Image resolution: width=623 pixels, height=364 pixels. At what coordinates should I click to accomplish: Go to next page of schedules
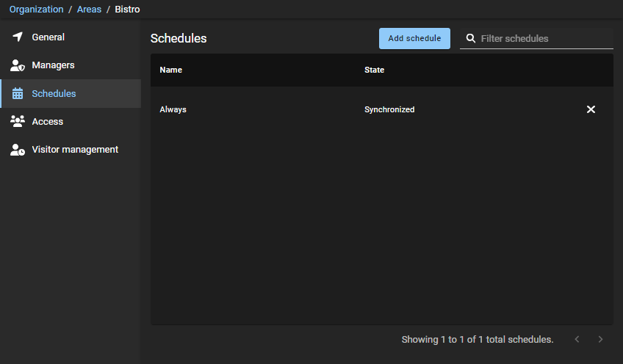click(x=600, y=339)
